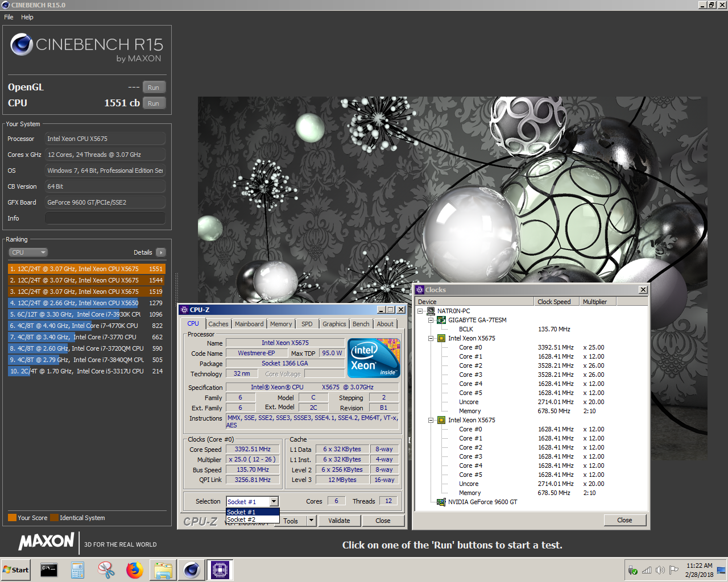
Task: Switch to Mainboard tab in CPU-Z
Action: (x=249, y=324)
